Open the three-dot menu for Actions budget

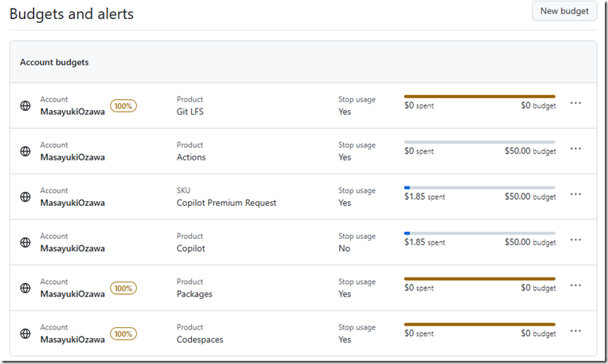(x=576, y=149)
